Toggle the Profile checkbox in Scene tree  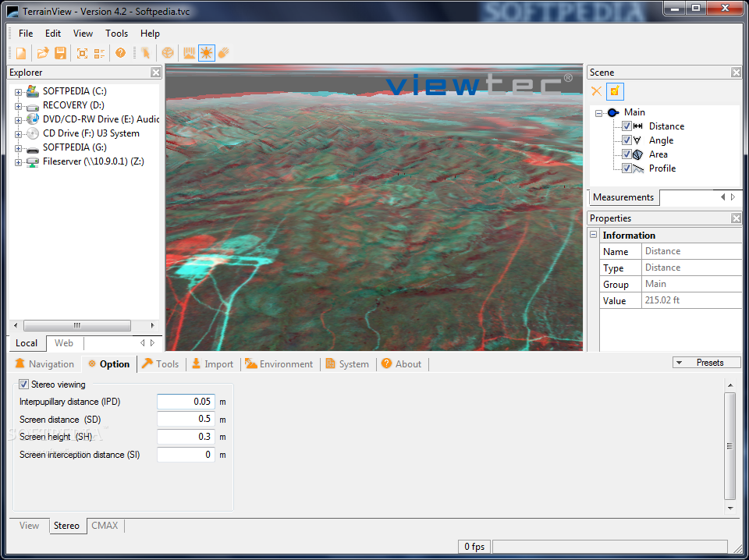(627, 168)
